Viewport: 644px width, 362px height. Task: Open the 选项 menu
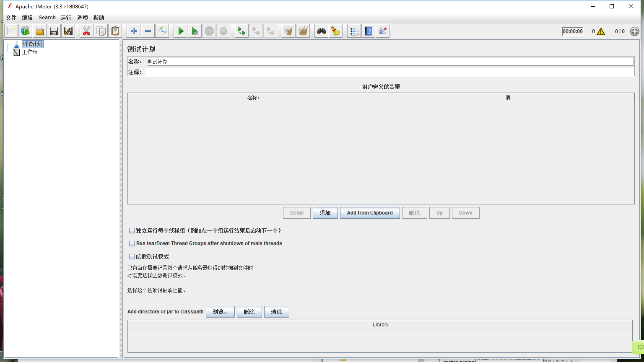(83, 18)
